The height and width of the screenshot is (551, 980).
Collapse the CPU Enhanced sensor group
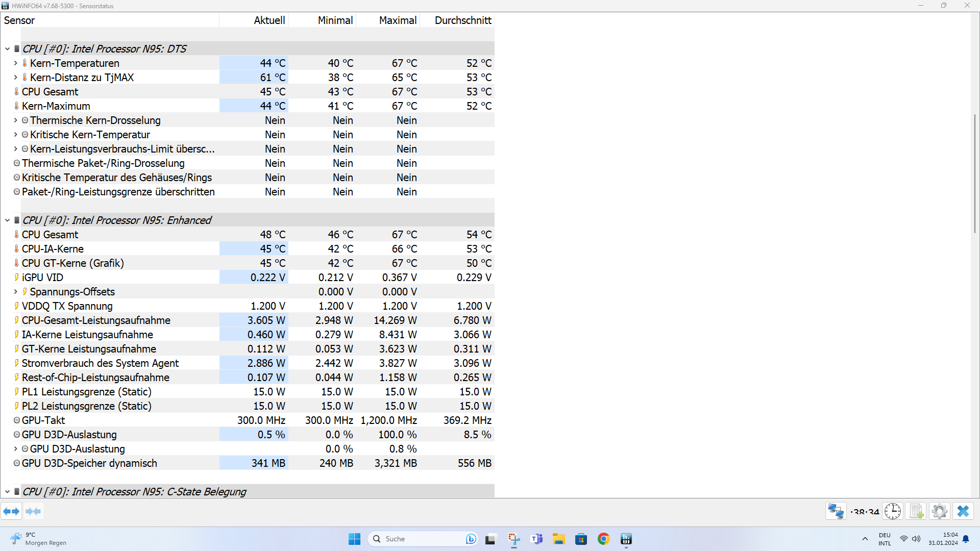click(x=7, y=220)
